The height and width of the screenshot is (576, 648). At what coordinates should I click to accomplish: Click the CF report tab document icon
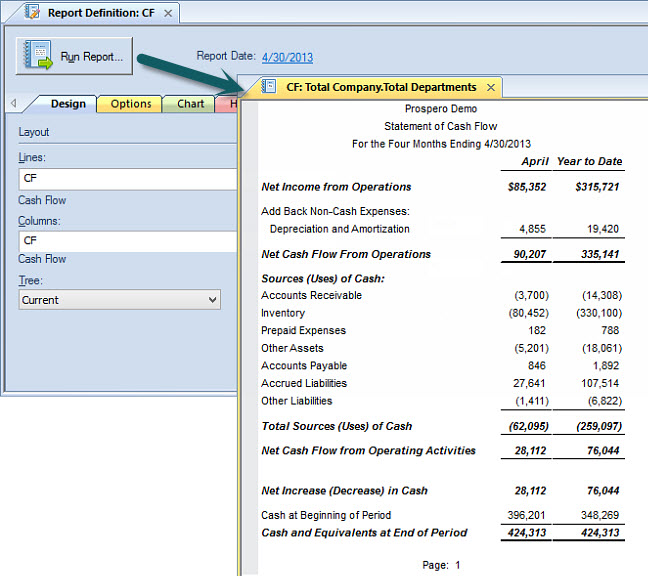click(269, 87)
